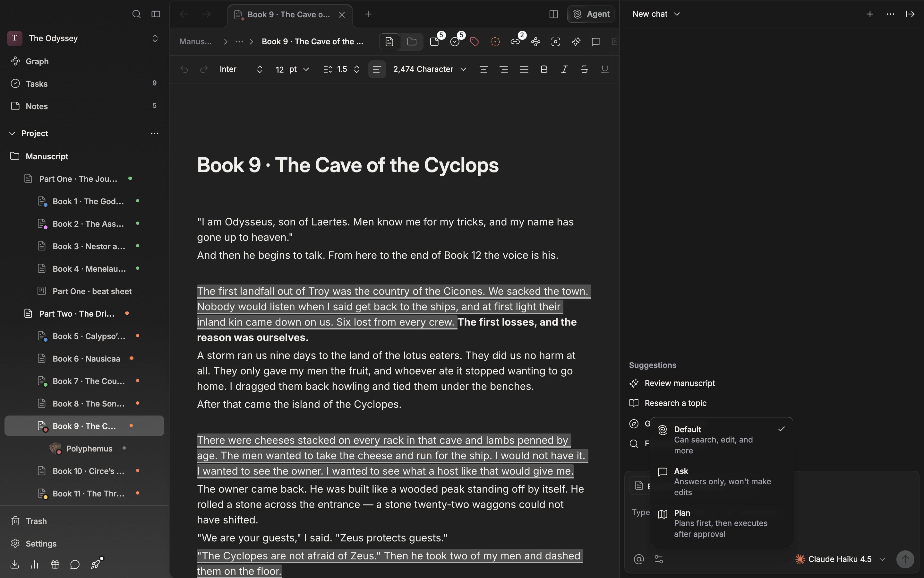Open the comments bubble icon in toolbar
The image size is (924, 578).
pyautogui.click(x=596, y=42)
